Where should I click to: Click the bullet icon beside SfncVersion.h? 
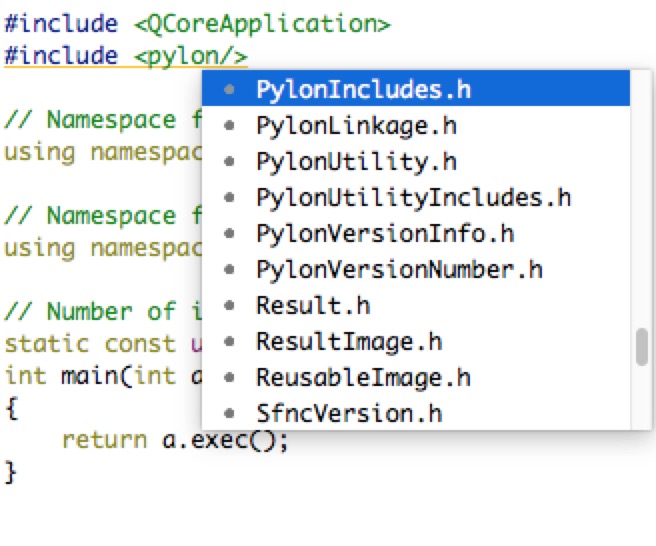click(x=229, y=413)
